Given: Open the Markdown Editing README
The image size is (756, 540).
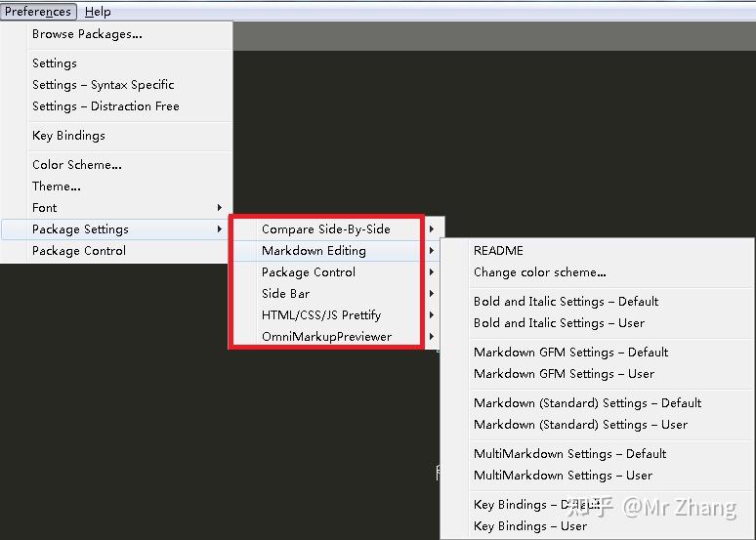Looking at the screenshot, I should click(x=598, y=251).
